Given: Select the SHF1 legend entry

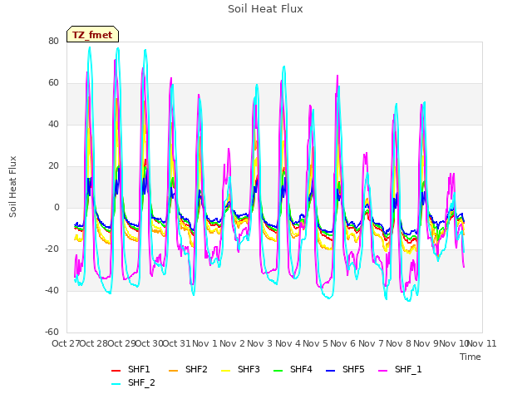Looking at the screenshot, I should pos(131,369).
